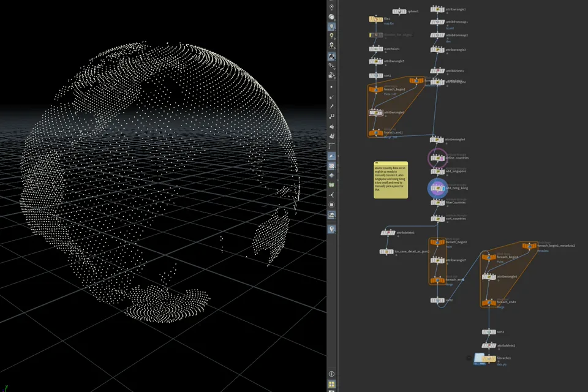
Task: Select the attribwrangle6 node in the first loop
Action: pyautogui.click(x=375, y=113)
